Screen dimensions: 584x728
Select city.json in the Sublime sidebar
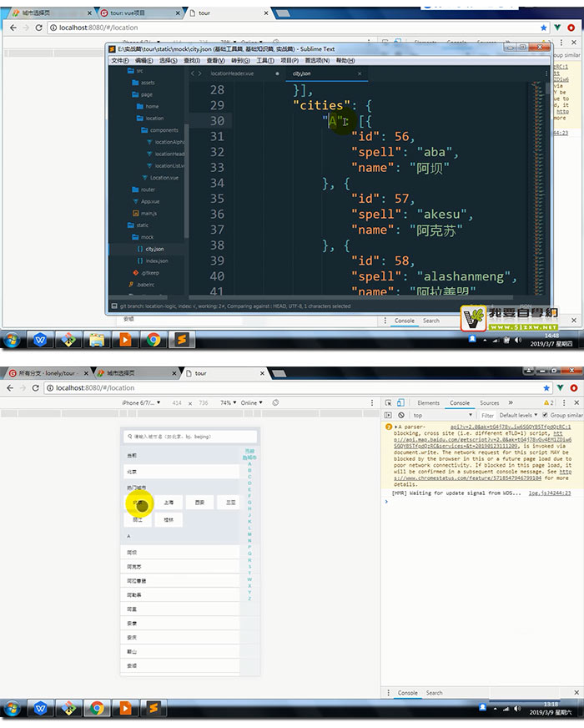(x=151, y=250)
